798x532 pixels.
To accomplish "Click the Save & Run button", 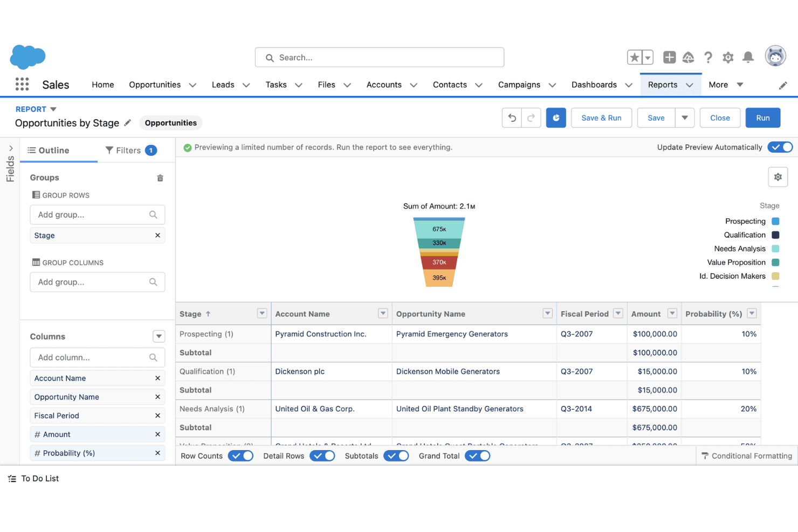I will (x=601, y=118).
